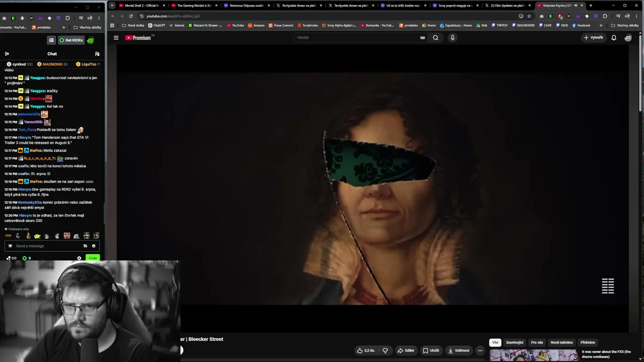Collapse the Kick chat panel
The width and height of the screenshot is (644, 362).
click(7, 54)
